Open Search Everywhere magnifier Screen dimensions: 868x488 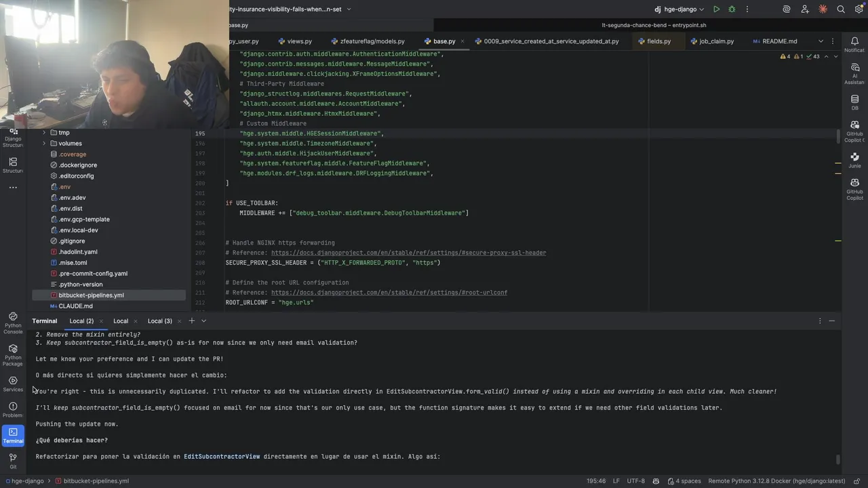point(841,9)
